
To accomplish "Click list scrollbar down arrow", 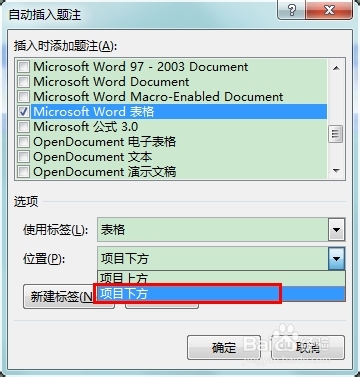I will [x=336, y=171].
